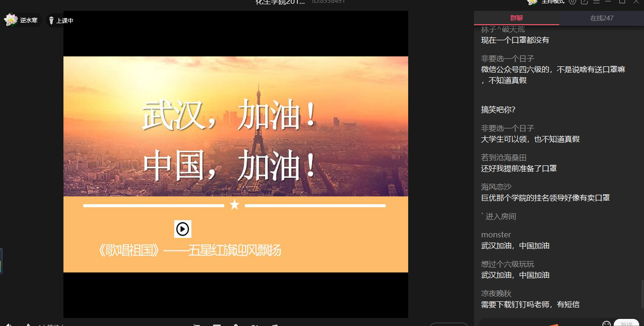Switch to the 在线247 tab
This screenshot has height=326, width=644.
(601, 18)
